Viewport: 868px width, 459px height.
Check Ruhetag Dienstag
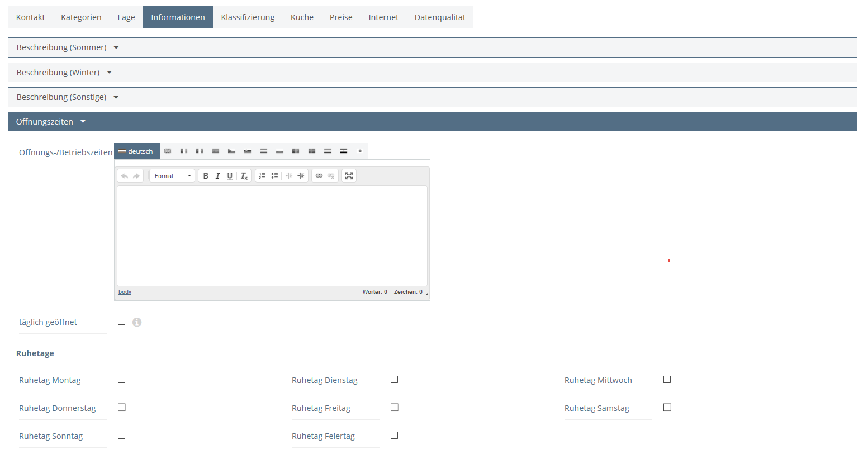tap(394, 380)
